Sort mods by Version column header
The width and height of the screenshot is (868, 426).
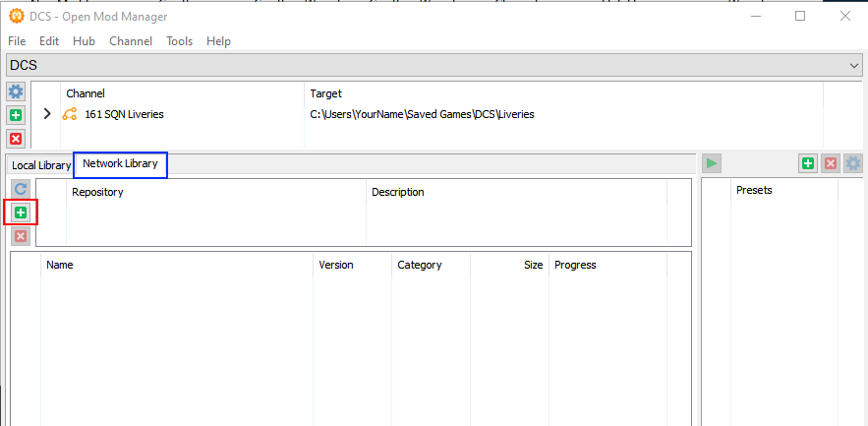pos(352,265)
